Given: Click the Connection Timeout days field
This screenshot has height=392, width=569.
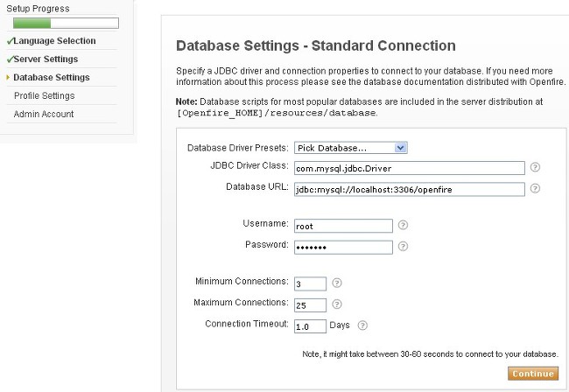Looking at the screenshot, I should click(309, 326).
